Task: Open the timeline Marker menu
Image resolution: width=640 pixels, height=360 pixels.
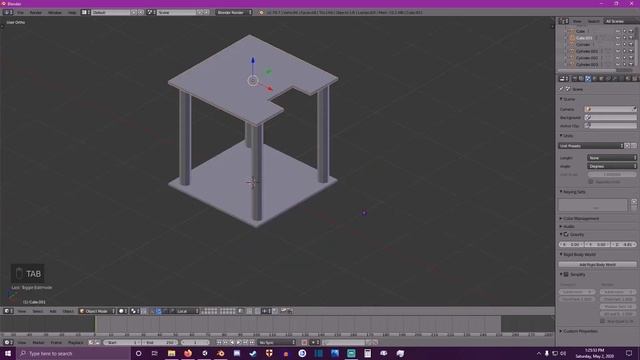Action: point(38,342)
